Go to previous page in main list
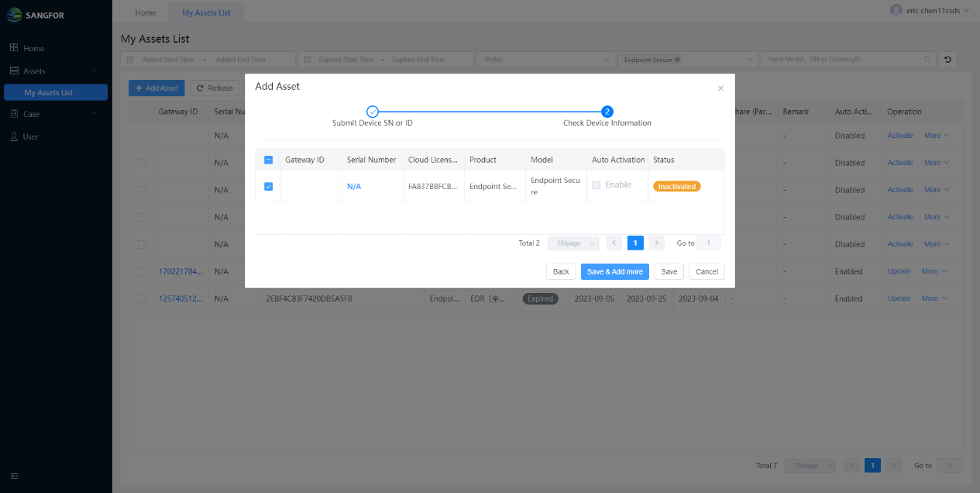The width and height of the screenshot is (980, 493). coord(851,466)
